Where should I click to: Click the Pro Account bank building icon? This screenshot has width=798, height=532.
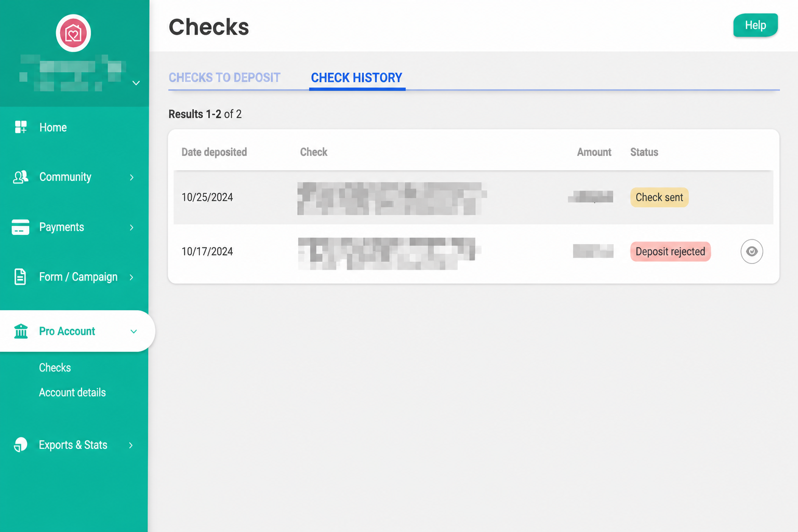(x=21, y=331)
